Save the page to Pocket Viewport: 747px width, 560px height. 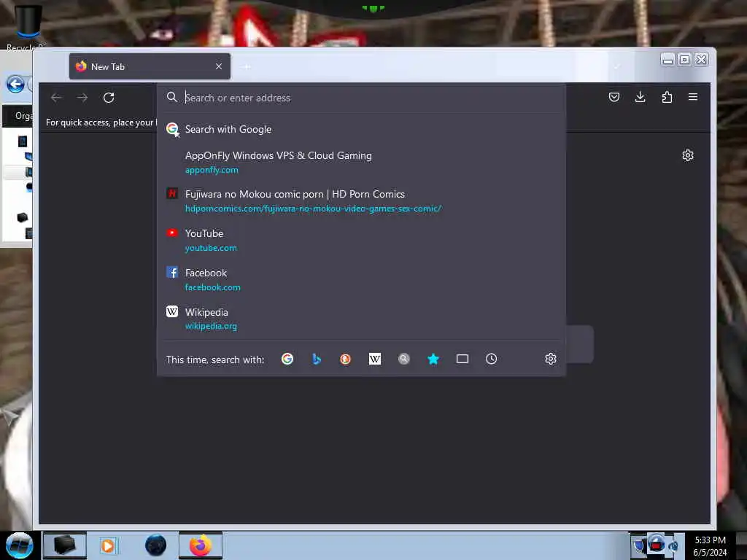614,97
